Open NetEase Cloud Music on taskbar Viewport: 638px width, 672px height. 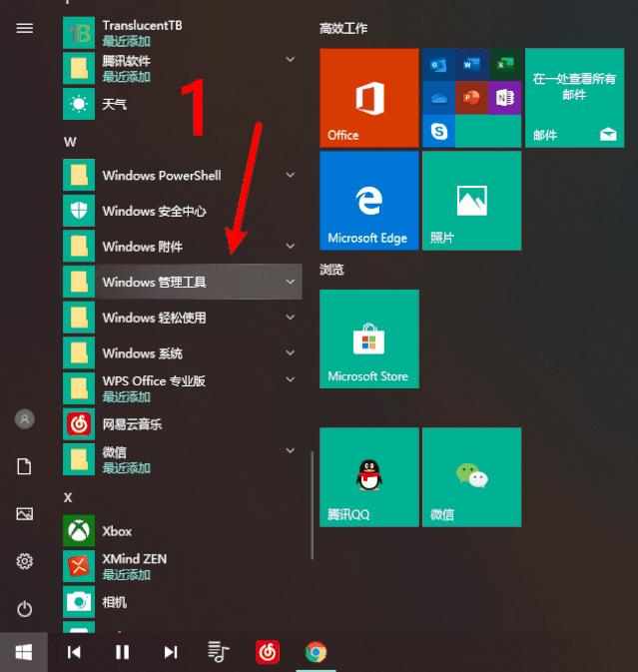[268, 652]
